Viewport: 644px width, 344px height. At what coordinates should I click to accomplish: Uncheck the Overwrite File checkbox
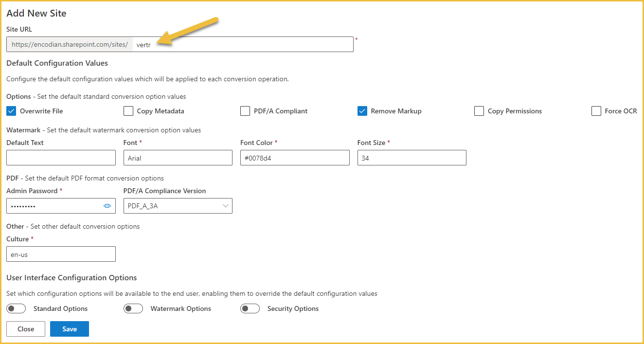pyautogui.click(x=11, y=111)
